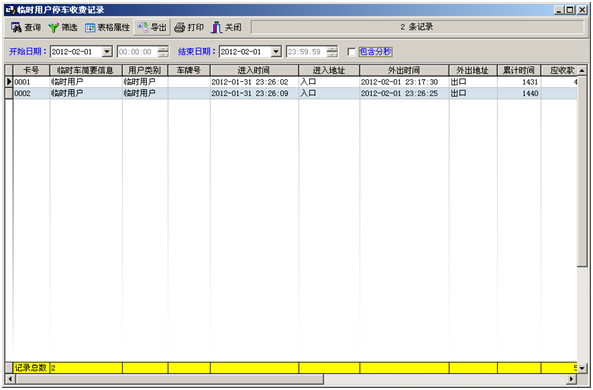Click the row indicator arrow for row 0001

9,82
